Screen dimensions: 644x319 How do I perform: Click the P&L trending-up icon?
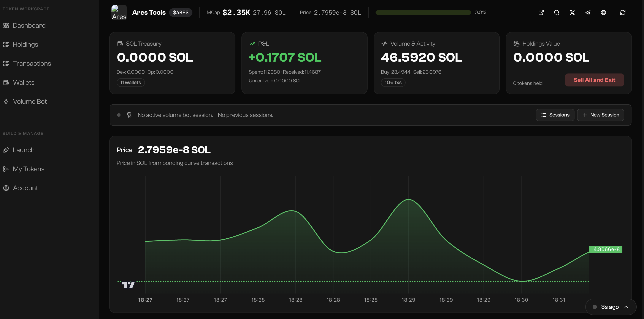(252, 44)
